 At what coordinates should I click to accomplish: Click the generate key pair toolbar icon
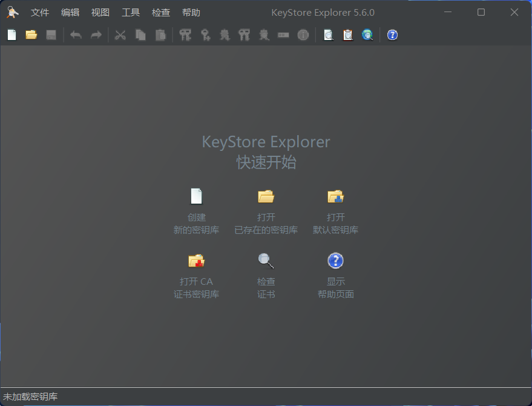[x=185, y=35]
